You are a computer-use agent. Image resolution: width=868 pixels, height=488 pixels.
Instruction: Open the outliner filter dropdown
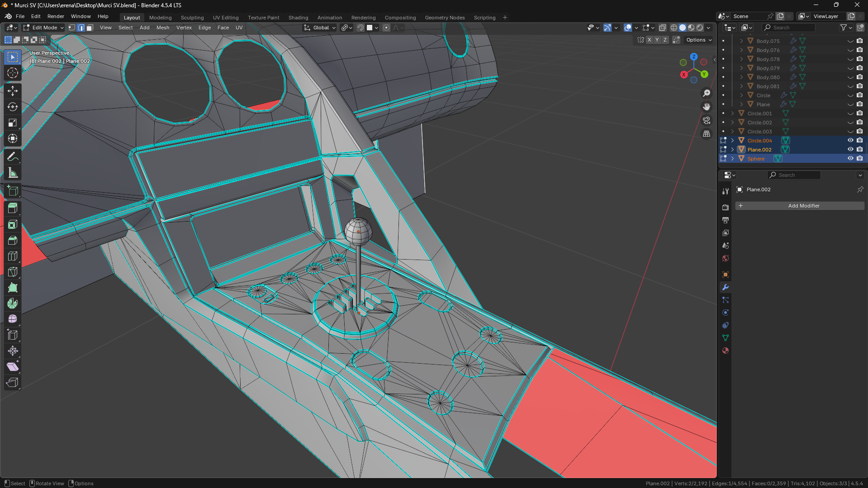846,28
